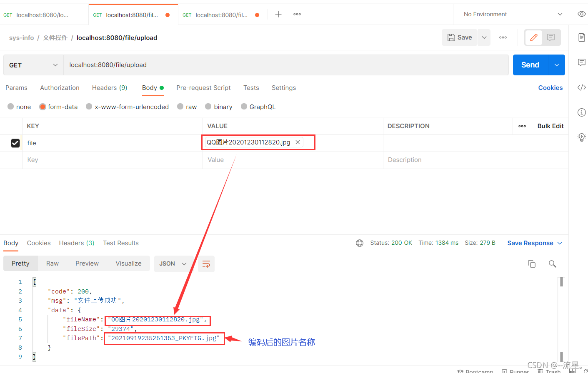Open the Cookies link
Screen dimensions: 588x373
550,88
